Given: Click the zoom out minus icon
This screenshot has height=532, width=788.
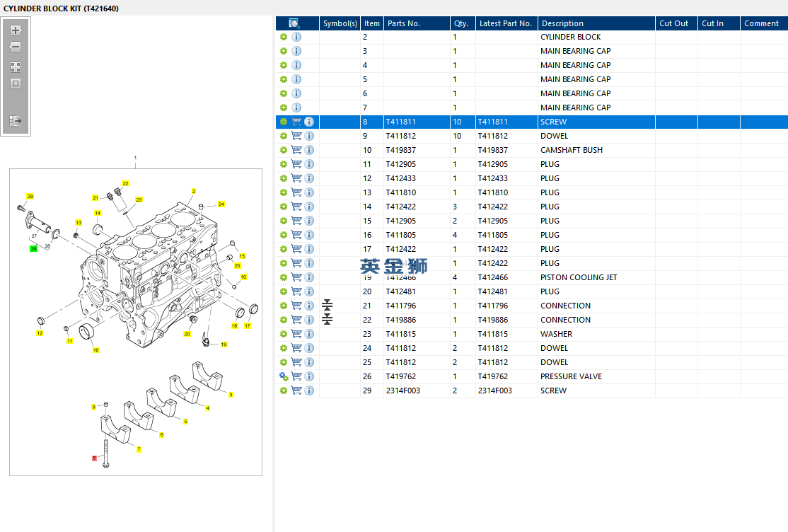Looking at the screenshot, I should coord(16,47).
